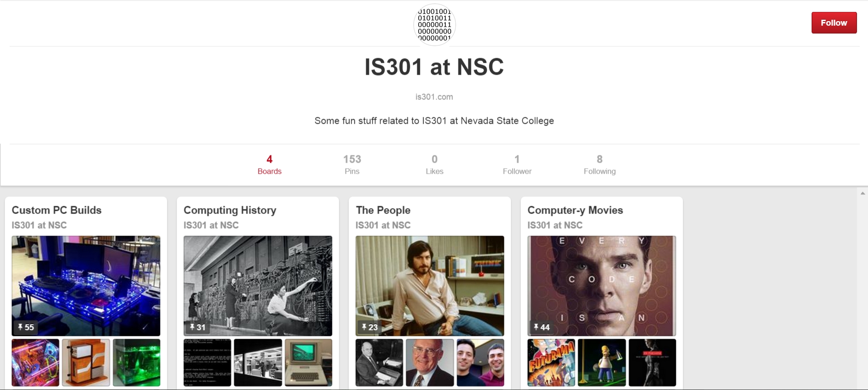
Task: Open the Computing History board title
Action: click(x=230, y=210)
